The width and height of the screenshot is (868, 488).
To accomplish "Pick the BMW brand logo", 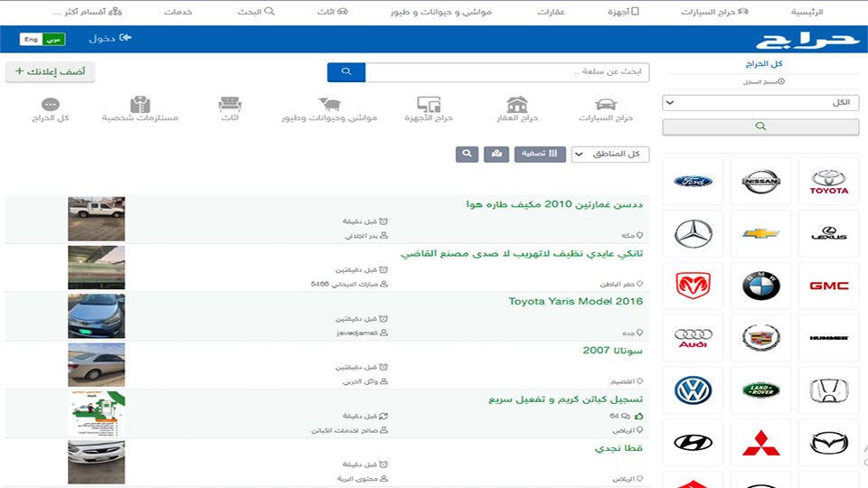I will (x=760, y=286).
